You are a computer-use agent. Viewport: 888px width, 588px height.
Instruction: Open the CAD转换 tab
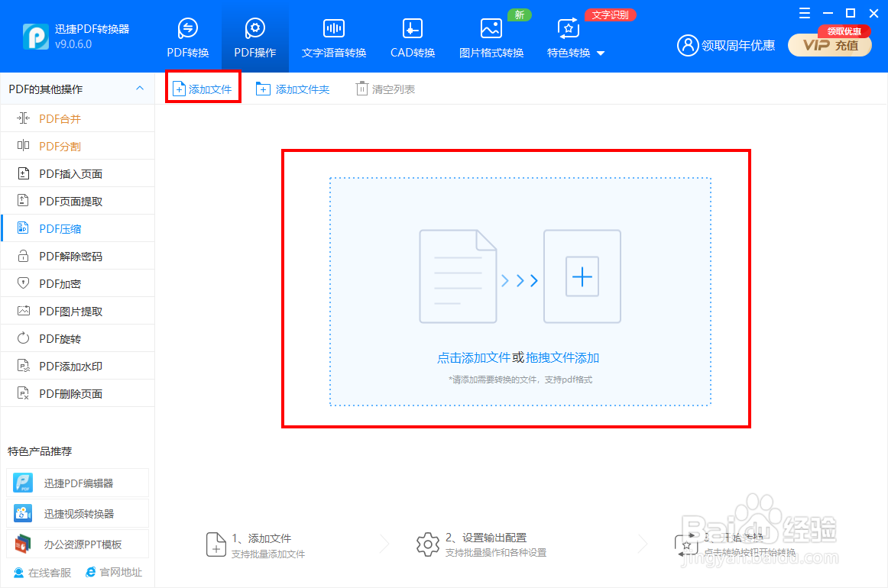pos(412,36)
